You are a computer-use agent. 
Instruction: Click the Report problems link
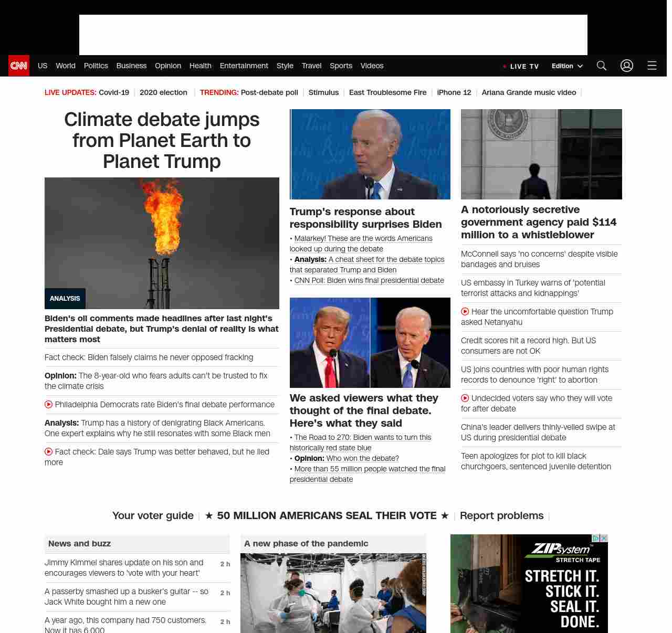[501, 515]
